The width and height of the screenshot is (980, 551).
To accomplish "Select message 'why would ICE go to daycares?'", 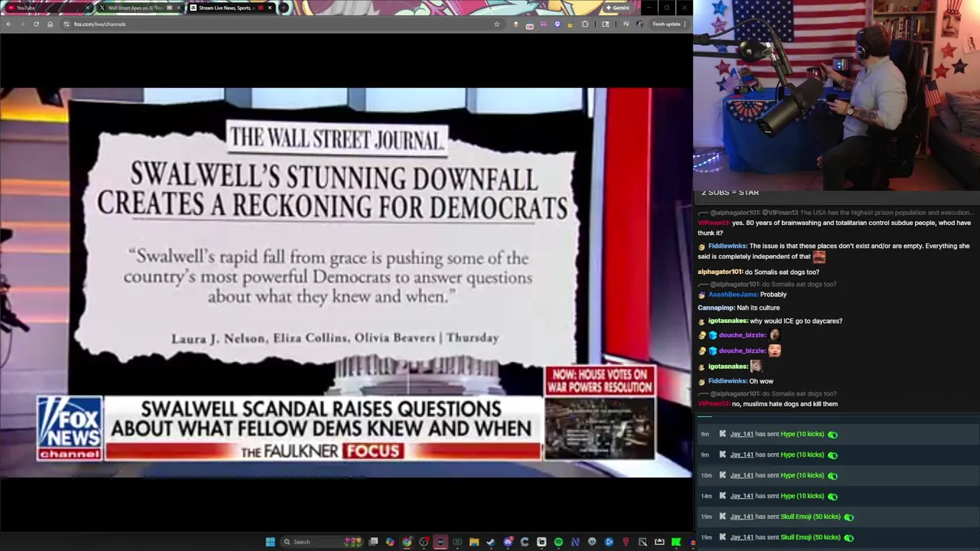I will click(796, 321).
